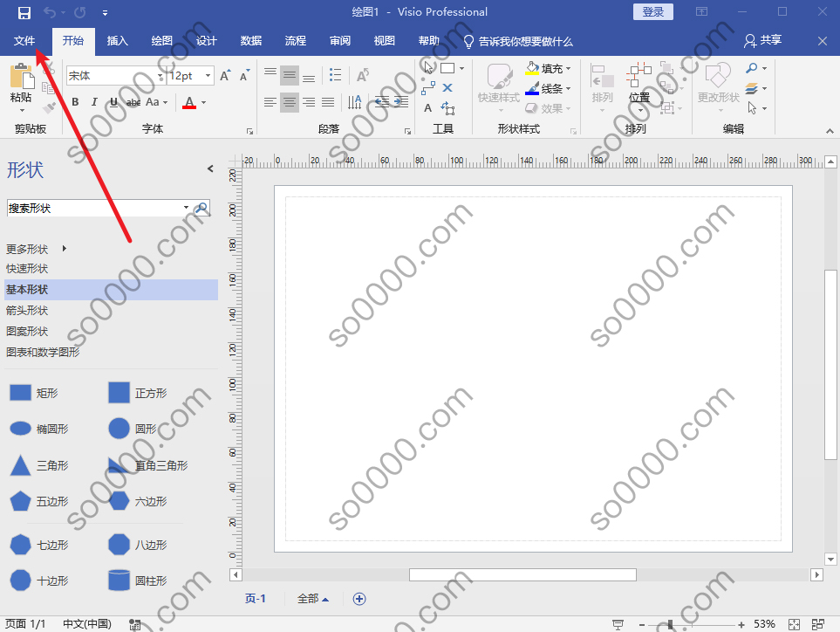Click the find magnifier icon in 编辑
Image resolution: width=840 pixels, height=632 pixels.
click(752, 69)
